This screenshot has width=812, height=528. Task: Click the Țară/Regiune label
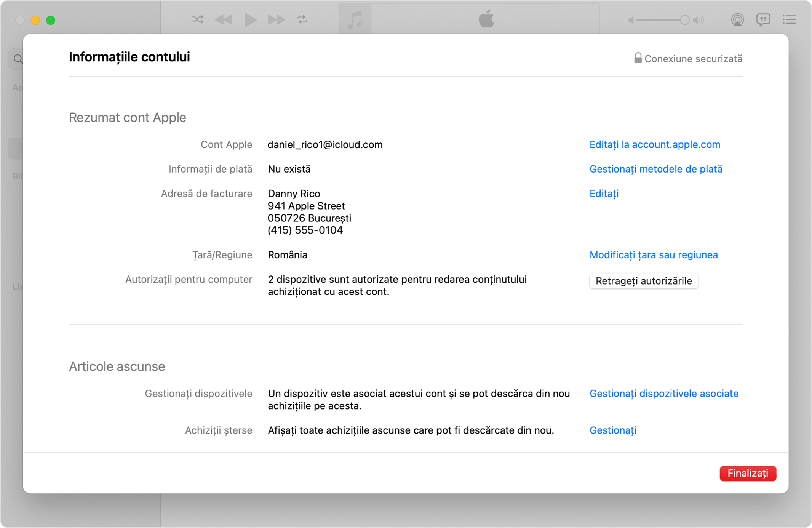[x=222, y=255]
